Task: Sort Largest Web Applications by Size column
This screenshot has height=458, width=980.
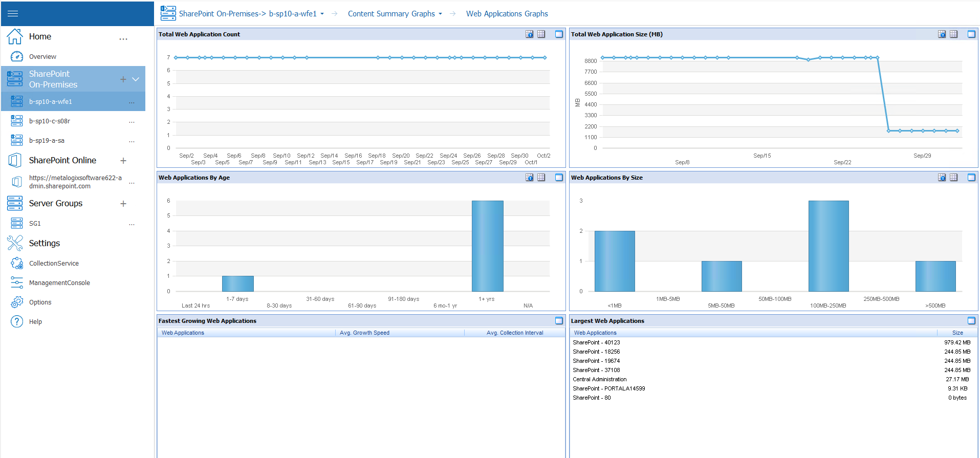Action: [957, 333]
